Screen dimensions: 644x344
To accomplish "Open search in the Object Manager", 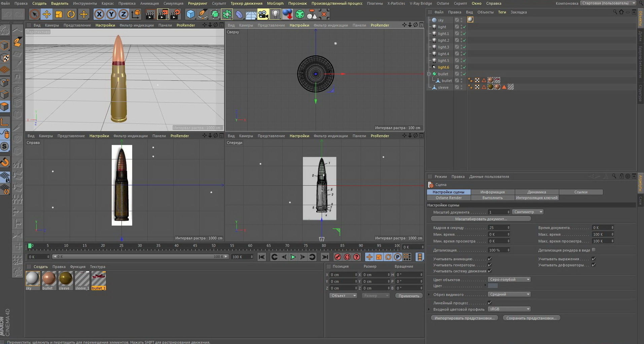I will (615, 12).
